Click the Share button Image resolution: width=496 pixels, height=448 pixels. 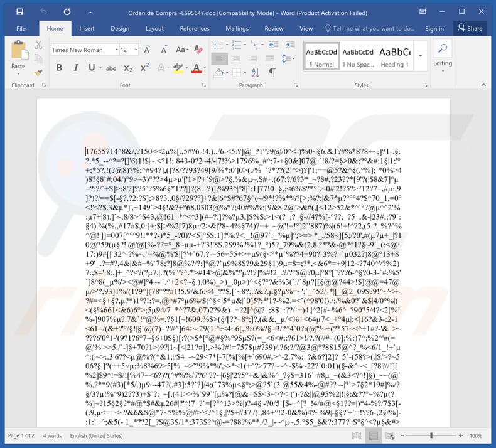(x=470, y=28)
